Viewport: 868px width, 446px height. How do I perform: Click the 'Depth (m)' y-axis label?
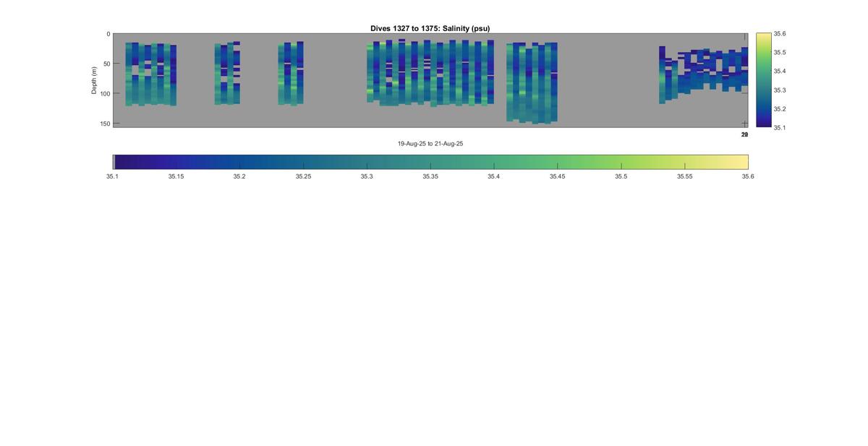94,80
